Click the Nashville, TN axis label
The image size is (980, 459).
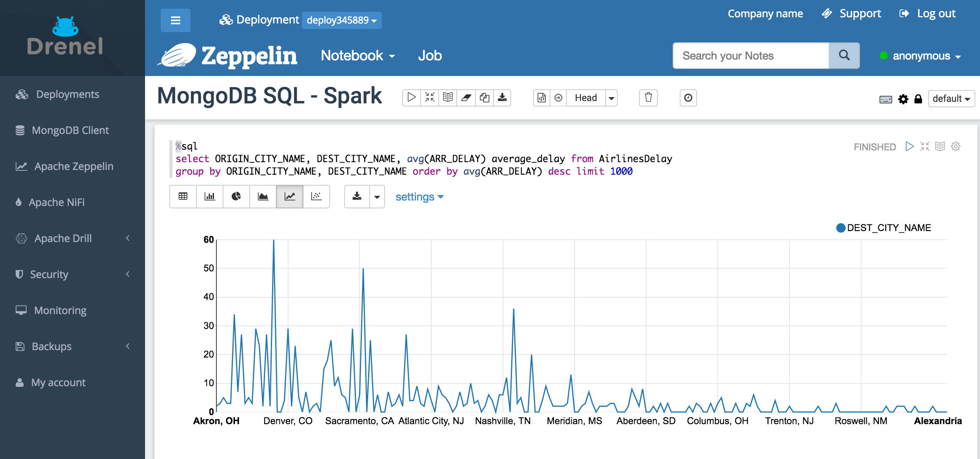pos(503,421)
